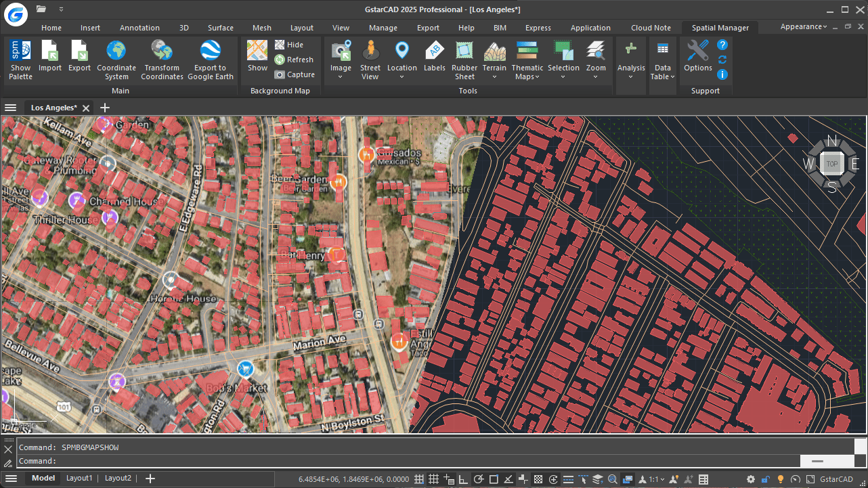Click the N compass direction on ViewCube
The height and width of the screenshot is (488, 868).
tap(833, 141)
